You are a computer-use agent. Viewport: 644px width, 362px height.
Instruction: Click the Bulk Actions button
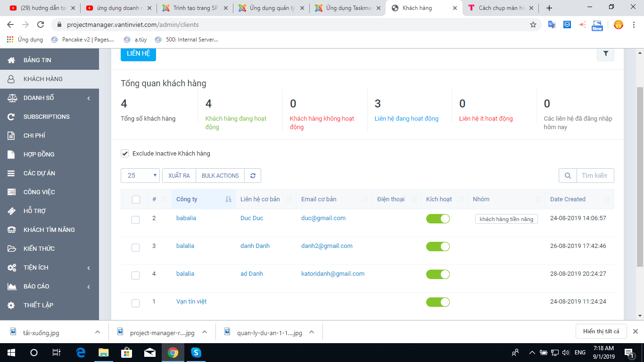[220, 176]
